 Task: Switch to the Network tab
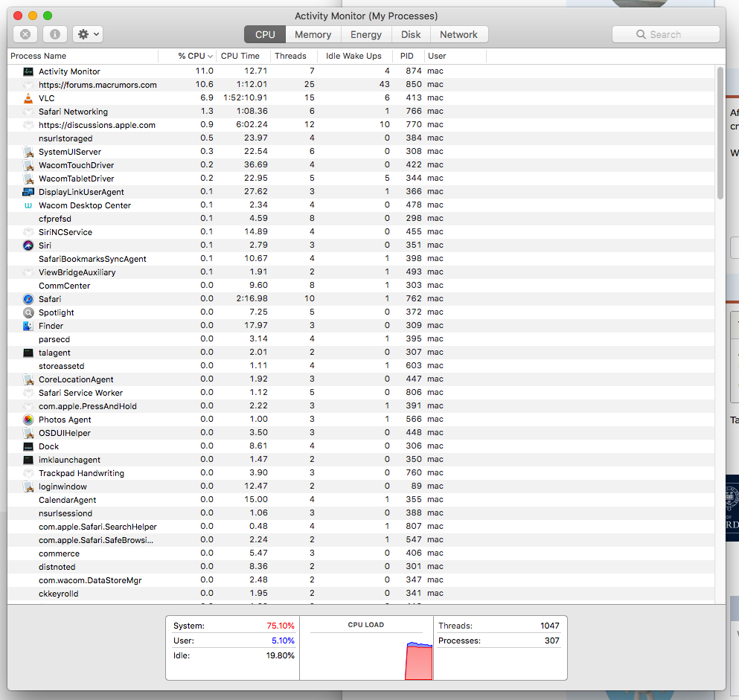click(458, 34)
